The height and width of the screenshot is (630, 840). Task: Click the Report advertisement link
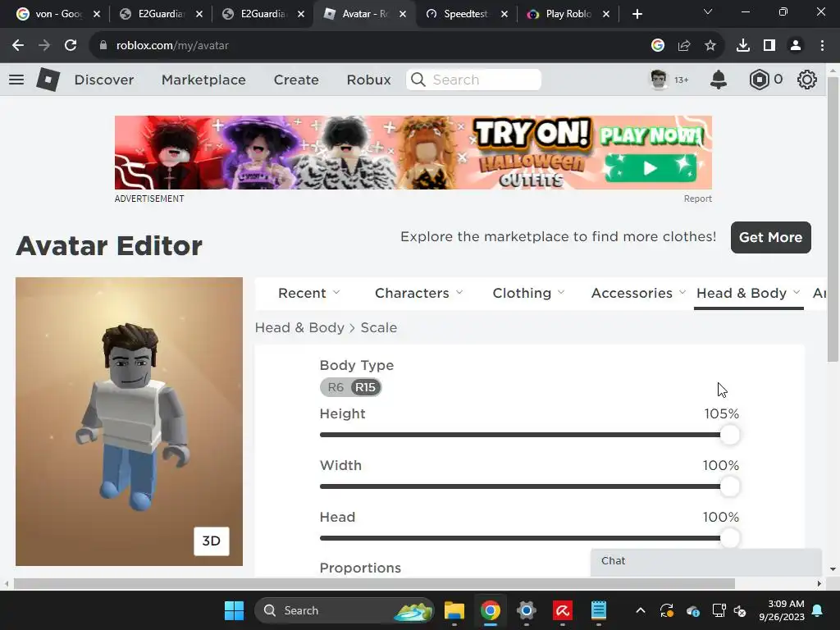tap(697, 199)
